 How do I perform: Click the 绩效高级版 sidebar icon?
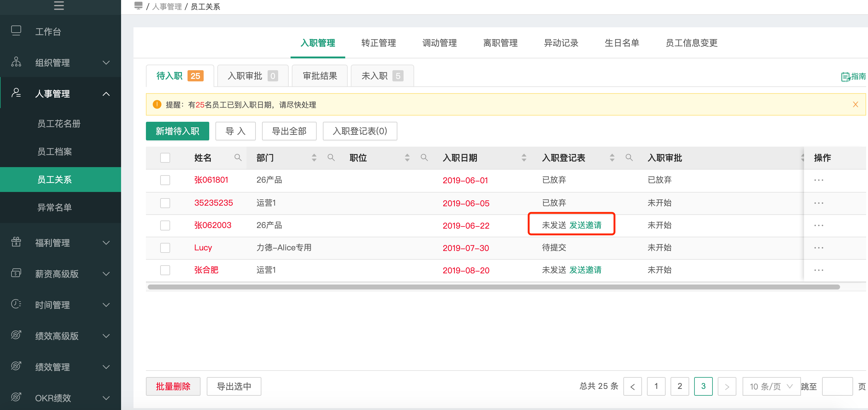(15, 337)
